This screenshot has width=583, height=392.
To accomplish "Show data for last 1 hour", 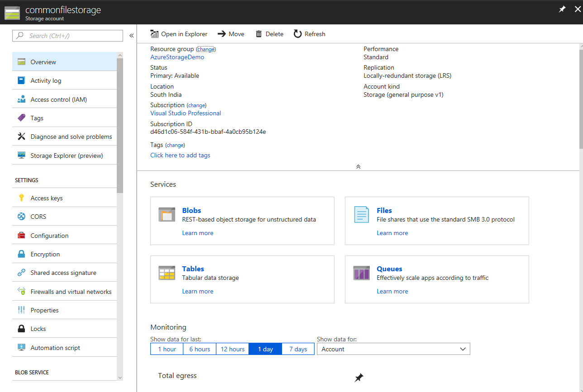I will [167, 349].
